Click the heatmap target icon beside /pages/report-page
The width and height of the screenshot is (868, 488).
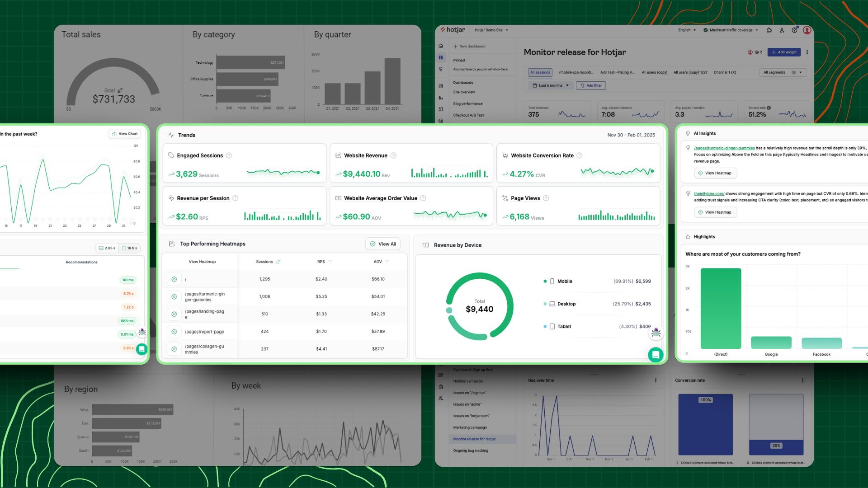tap(174, 331)
